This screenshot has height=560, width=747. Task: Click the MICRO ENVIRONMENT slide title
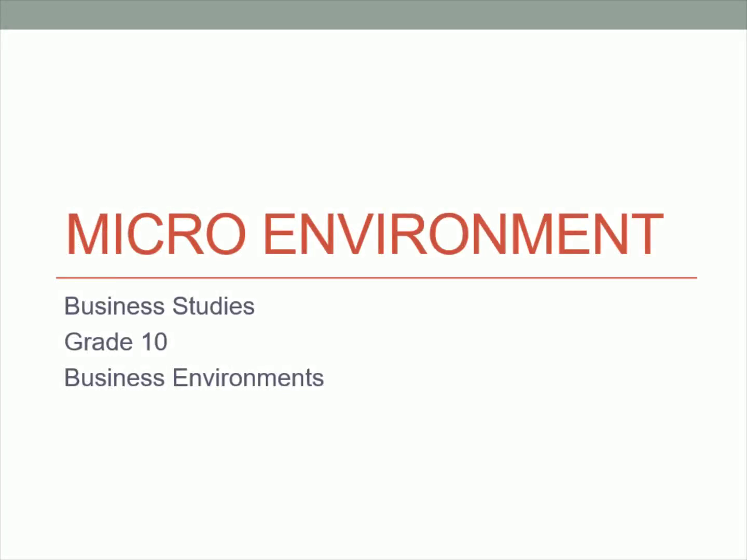[364, 234]
